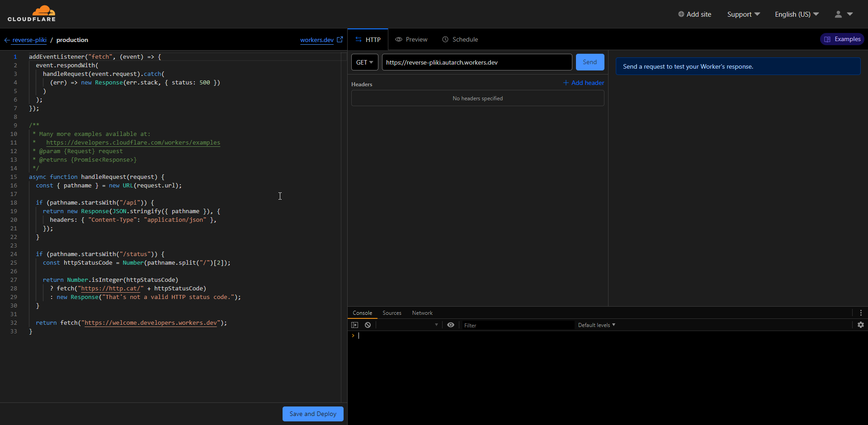Click the Send button
This screenshot has height=425, width=868.
pyautogui.click(x=590, y=62)
